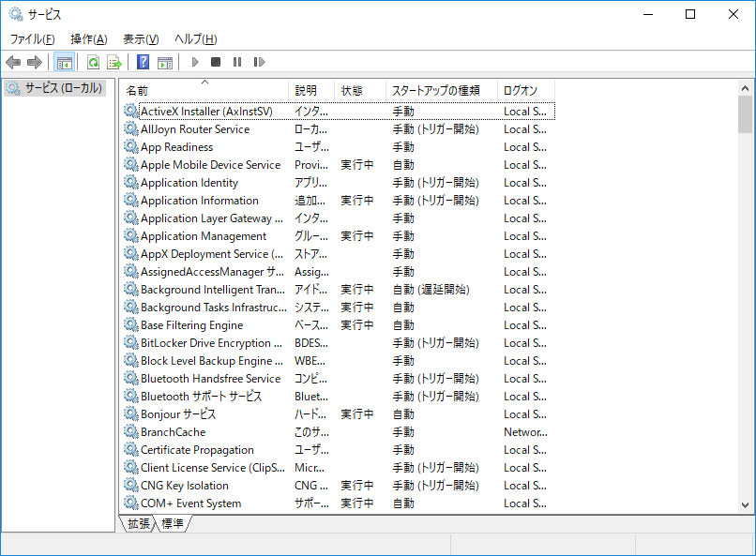Click the BranchCache gear icon

point(130,431)
